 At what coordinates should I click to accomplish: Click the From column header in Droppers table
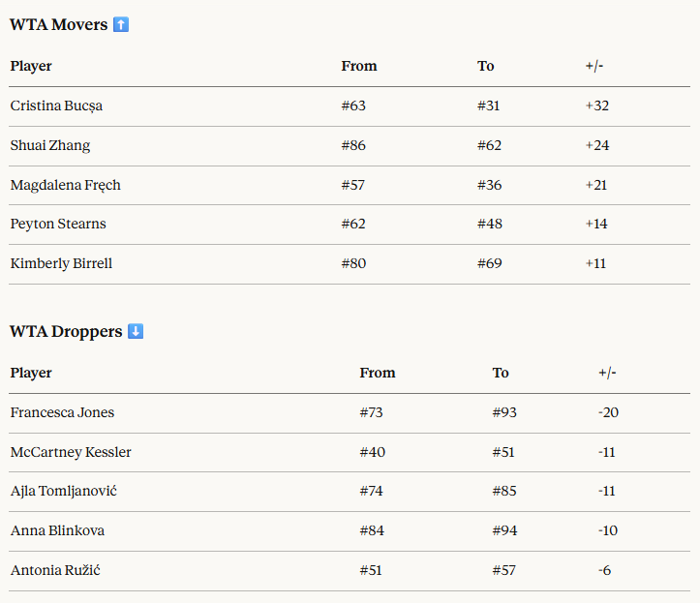pos(378,373)
